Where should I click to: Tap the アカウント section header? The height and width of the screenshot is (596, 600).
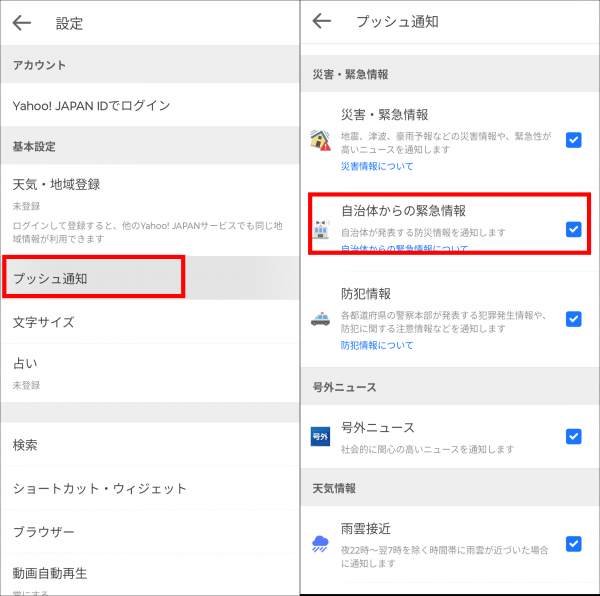(x=150, y=65)
